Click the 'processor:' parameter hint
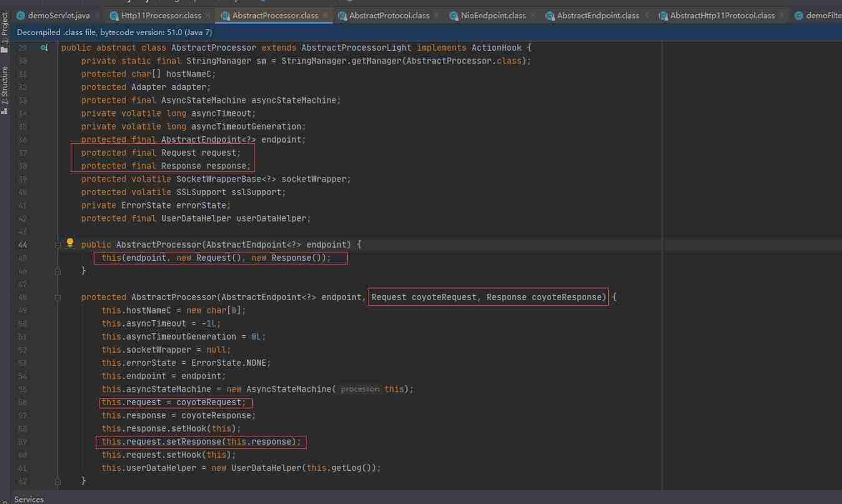 pyautogui.click(x=360, y=389)
